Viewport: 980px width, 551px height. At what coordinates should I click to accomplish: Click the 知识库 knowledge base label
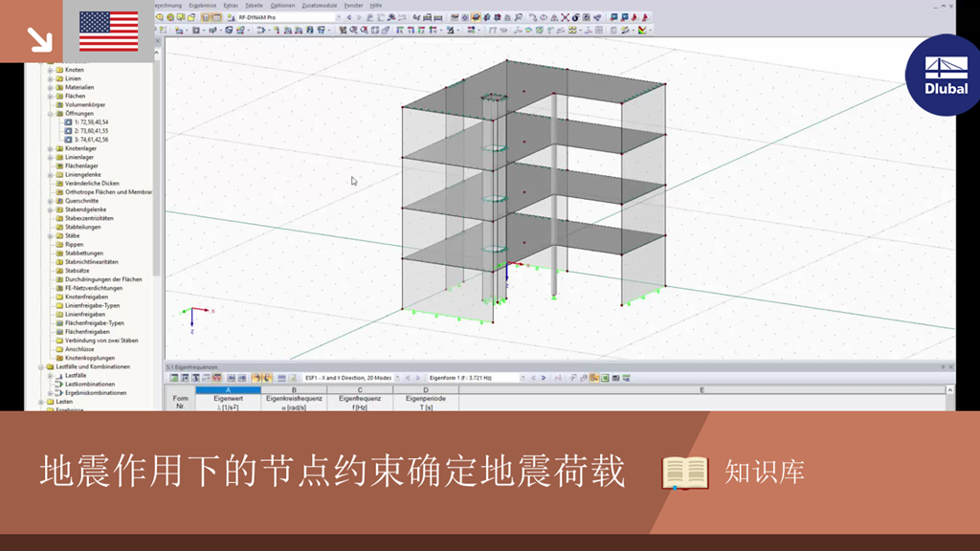click(765, 473)
